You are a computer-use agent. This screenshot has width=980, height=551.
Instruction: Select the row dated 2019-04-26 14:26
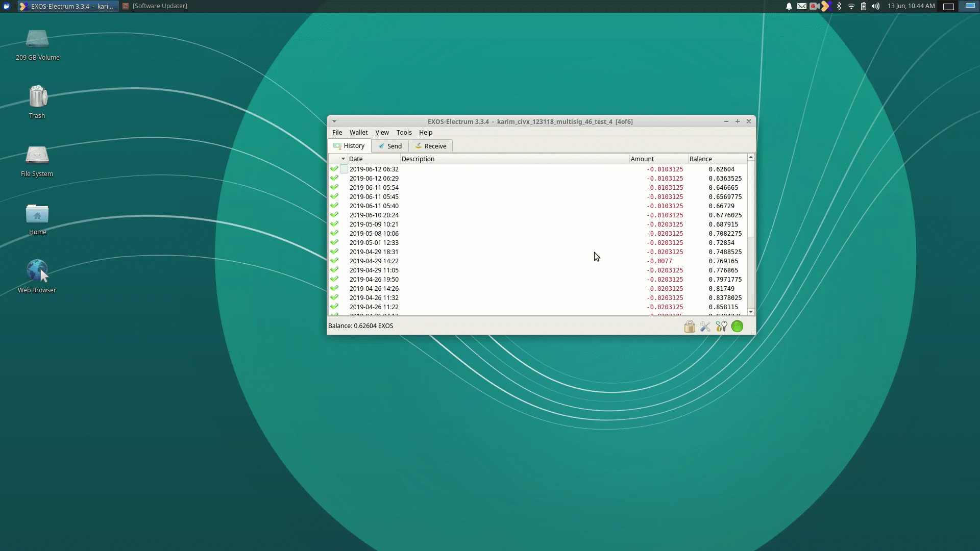tap(537, 289)
